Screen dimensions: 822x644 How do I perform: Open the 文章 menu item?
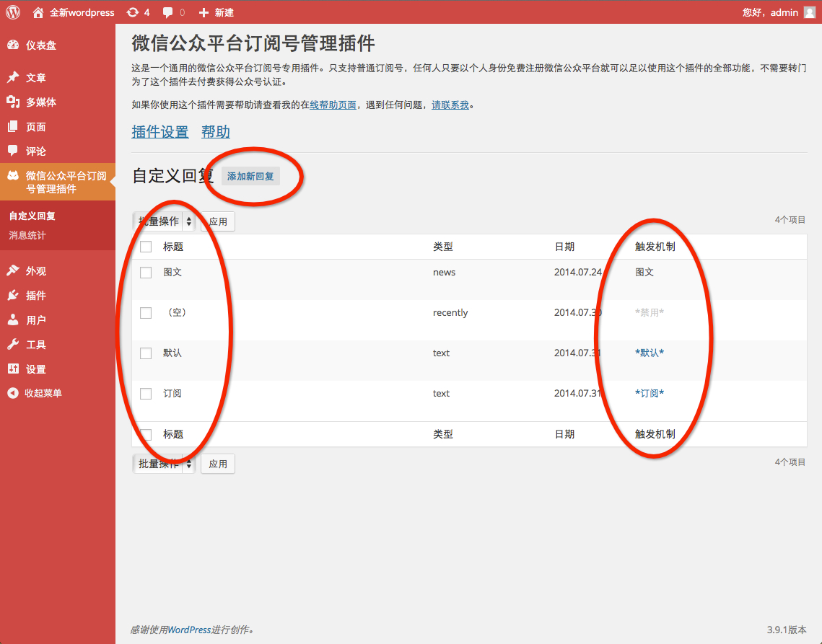(35, 78)
